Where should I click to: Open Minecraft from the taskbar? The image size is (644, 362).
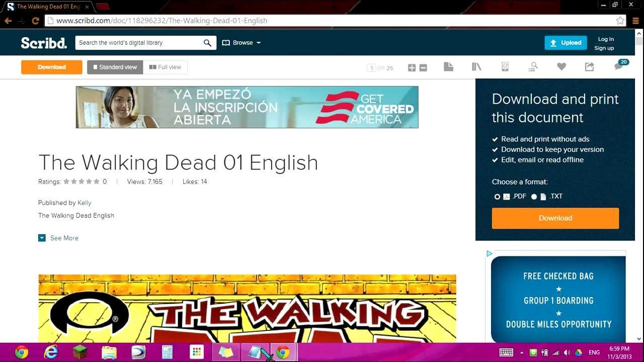click(x=80, y=352)
